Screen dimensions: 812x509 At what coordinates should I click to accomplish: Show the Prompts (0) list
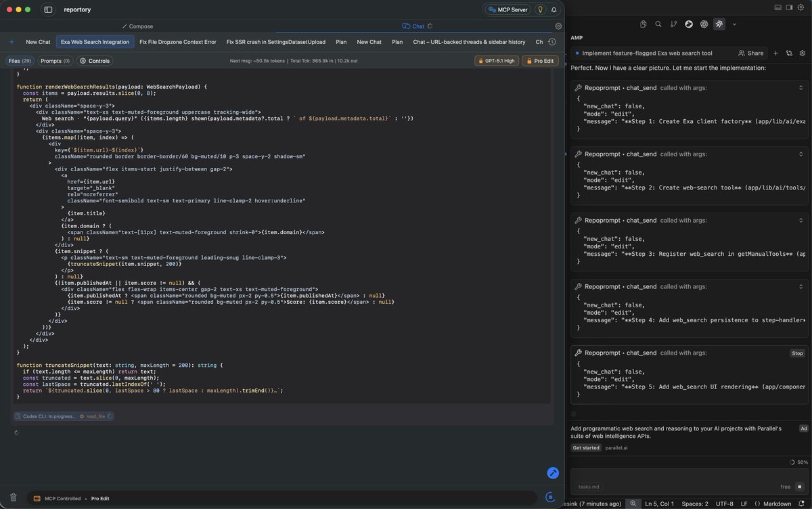[55, 61]
